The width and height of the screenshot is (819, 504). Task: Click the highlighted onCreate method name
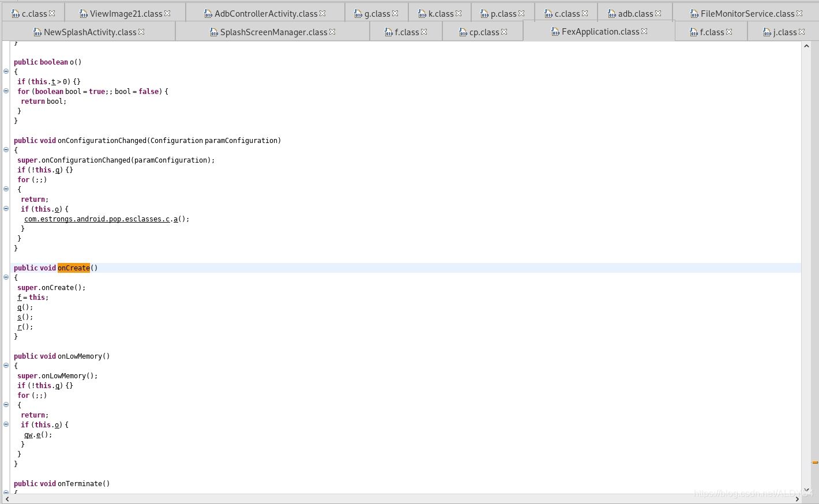74,268
